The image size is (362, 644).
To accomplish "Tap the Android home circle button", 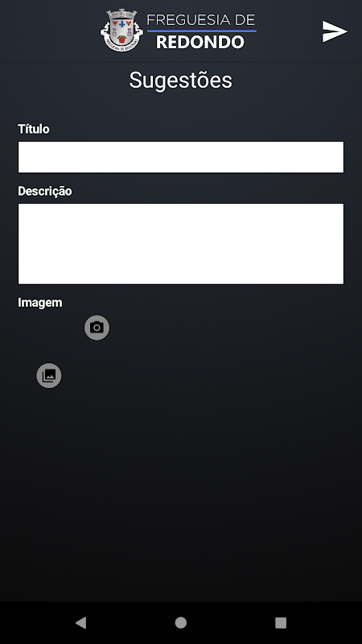I will click(180, 622).
